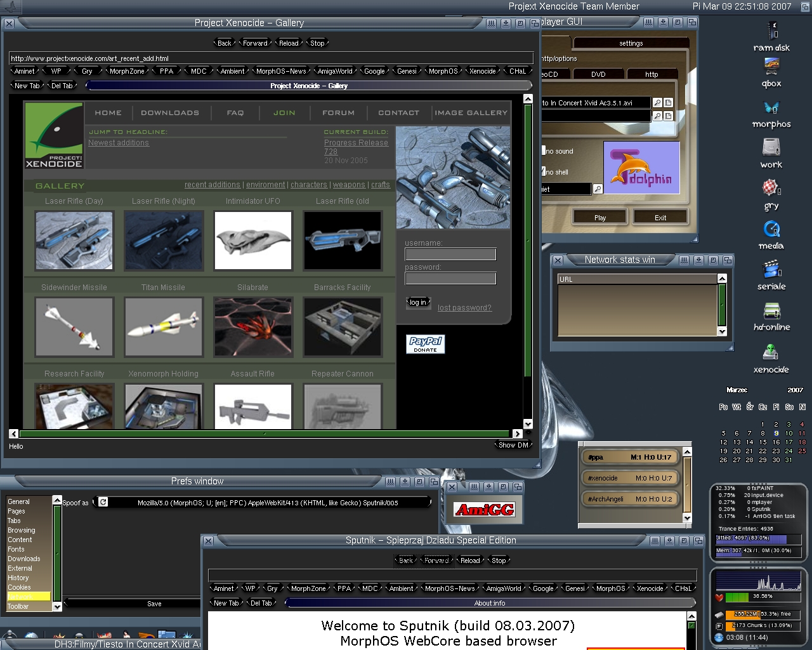
Task: Click the Tdolphin logo in MPlayer GUI
Action: 641,168
